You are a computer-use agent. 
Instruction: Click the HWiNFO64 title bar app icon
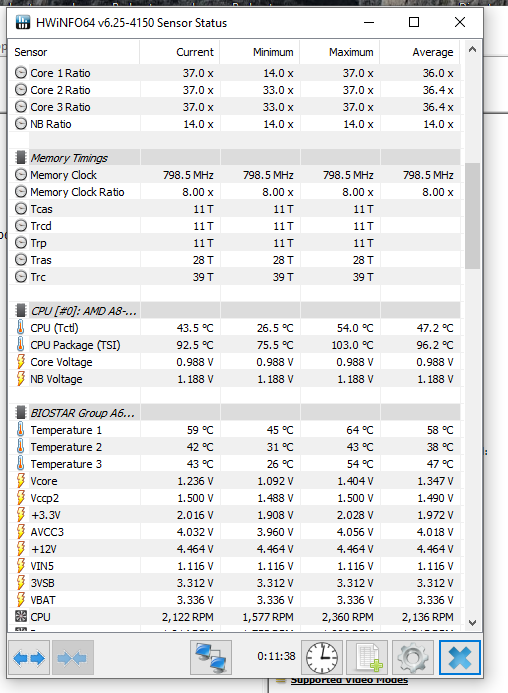pyautogui.click(x=23, y=23)
